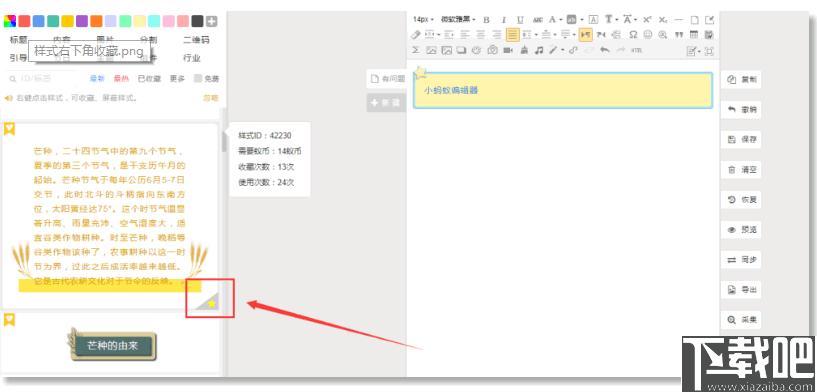Insert a formula with Sigma icon
The width and height of the screenshot is (817, 392).
pyautogui.click(x=416, y=50)
